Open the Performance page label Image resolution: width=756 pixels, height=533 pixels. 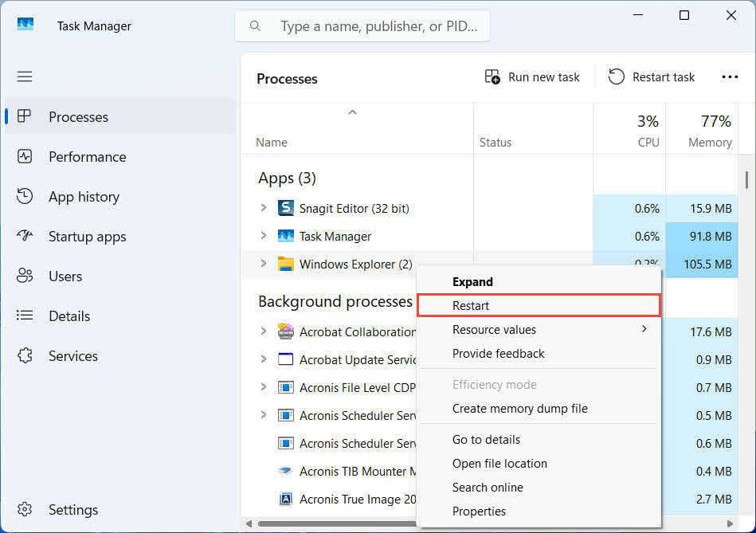88,157
